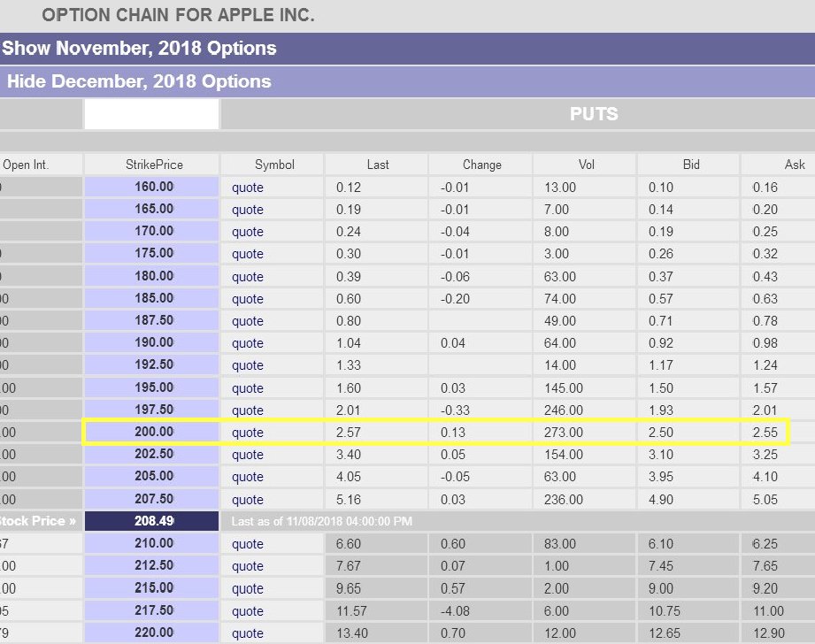Viewport: 815px width, 644px height.
Task: Click the Last value 5.16
Action: click(349, 500)
